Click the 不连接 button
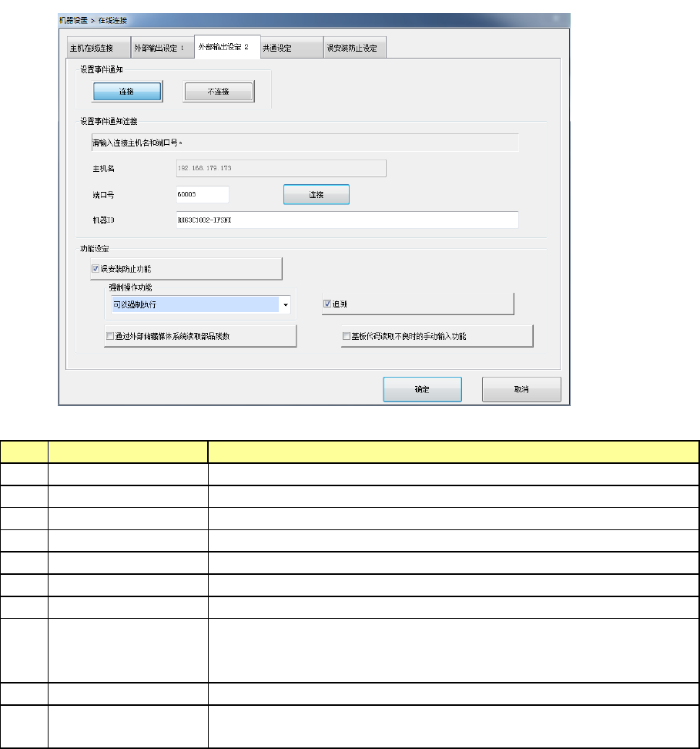This screenshot has height=749, width=700. [219, 91]
